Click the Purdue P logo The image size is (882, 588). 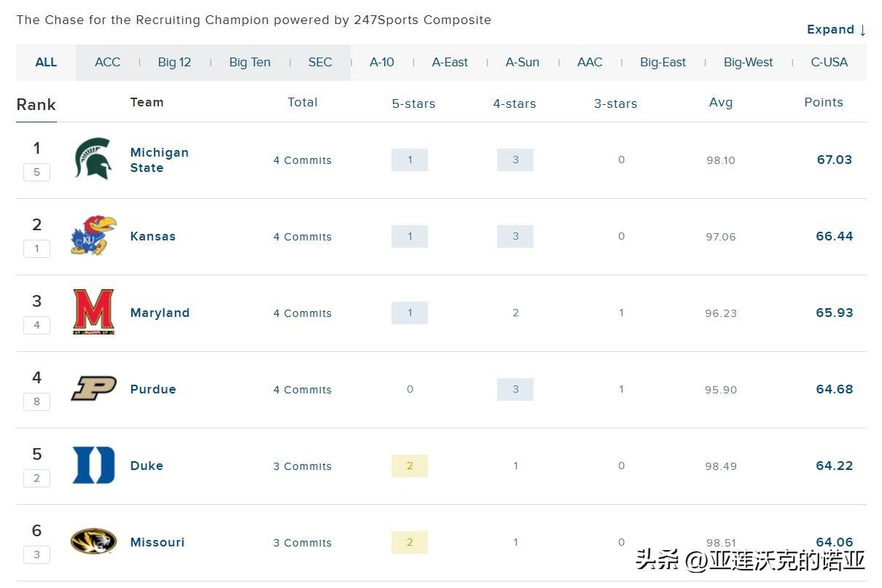click(93, 388)
